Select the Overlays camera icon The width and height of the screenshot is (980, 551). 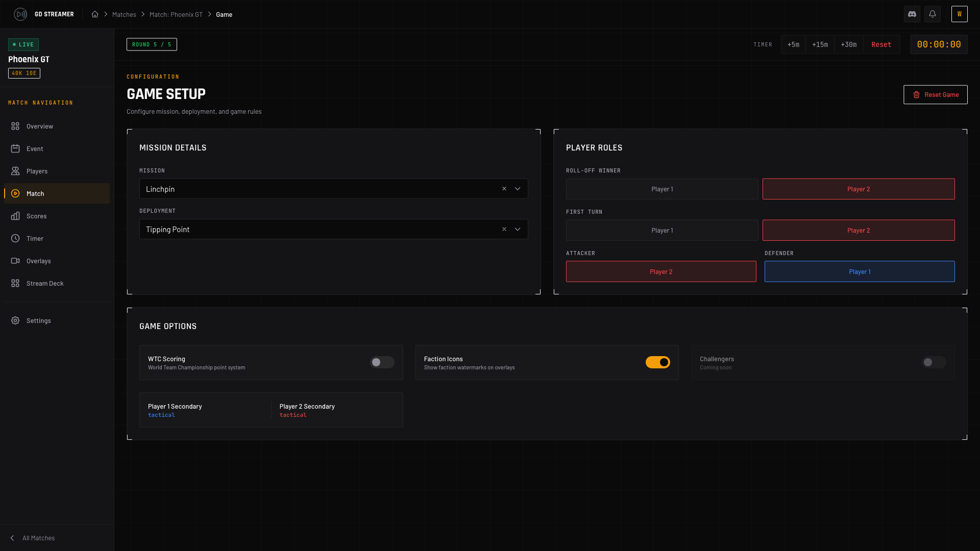point(15,261)
